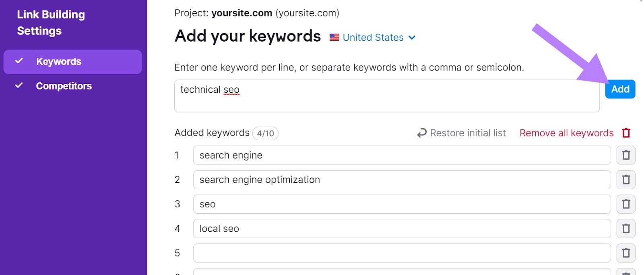Click the checkmark icon beside Competitors
This screenshot has height=275, width=644.
(19, 85)
